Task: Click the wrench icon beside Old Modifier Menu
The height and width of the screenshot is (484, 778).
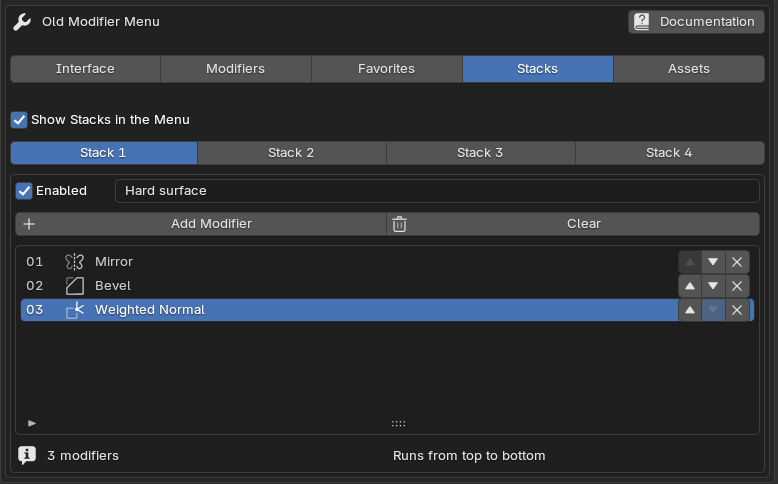Action: pos(22,22)
